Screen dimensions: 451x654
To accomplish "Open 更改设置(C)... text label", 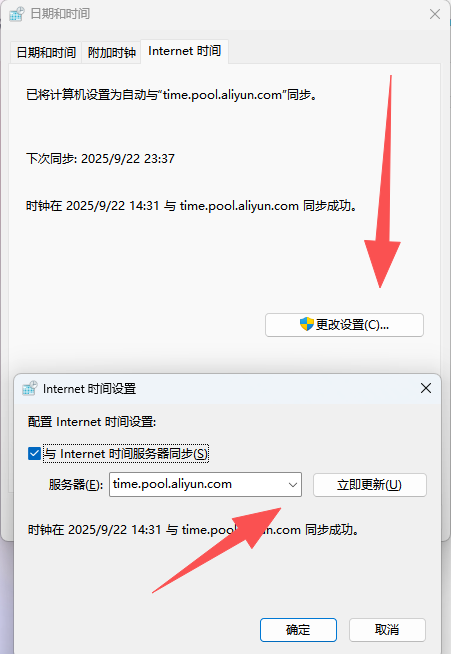I will (x=352, y=324).
